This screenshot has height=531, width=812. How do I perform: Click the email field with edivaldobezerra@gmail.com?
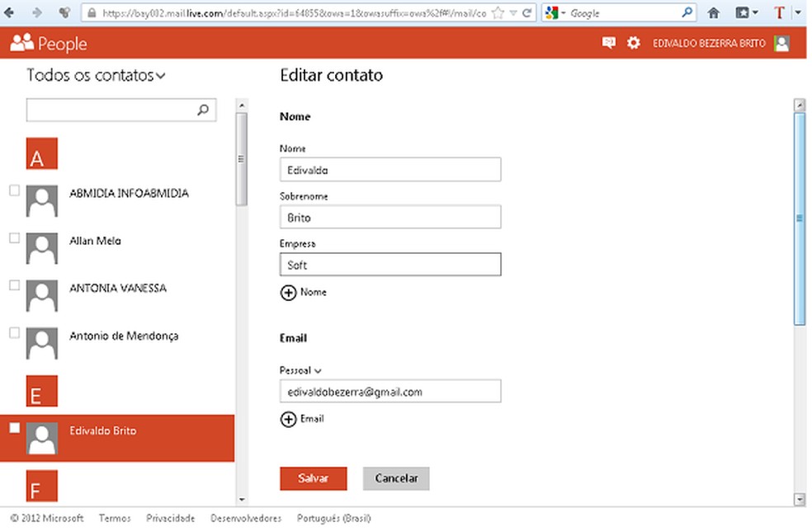pos(390,392)
